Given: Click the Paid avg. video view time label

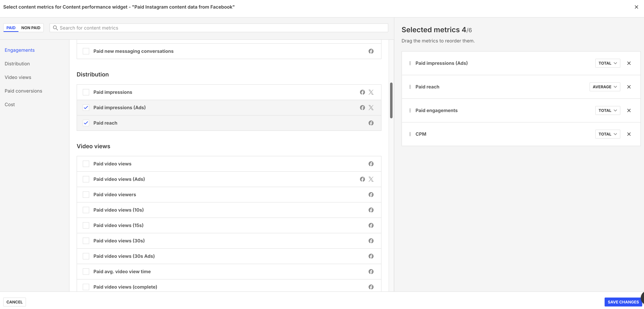Looking at the screenshot, I should [x=122, y=272].
